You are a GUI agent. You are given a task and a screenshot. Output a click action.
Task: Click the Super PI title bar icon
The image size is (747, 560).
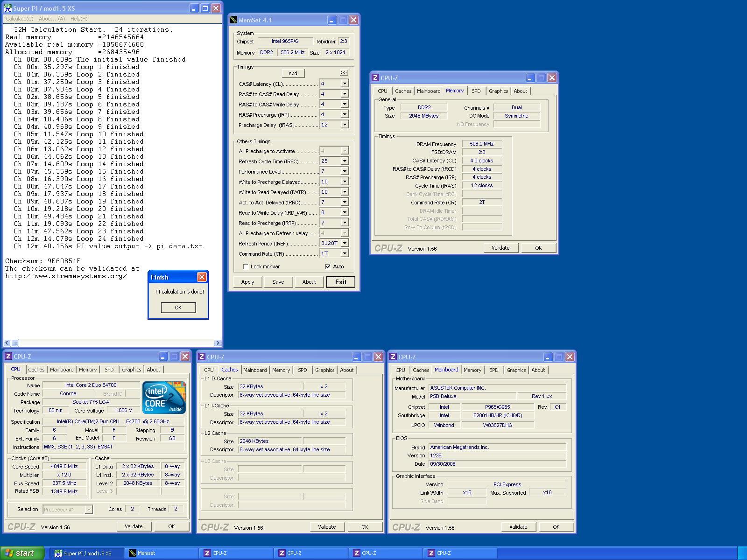point(8,8)
